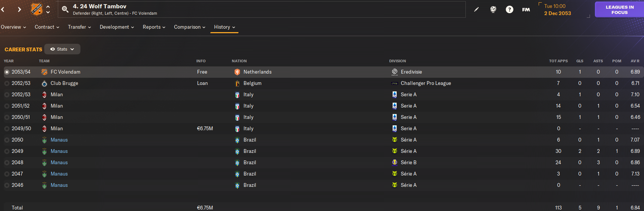
Task: Click the search magnifier icon
Action: (64, 9)
